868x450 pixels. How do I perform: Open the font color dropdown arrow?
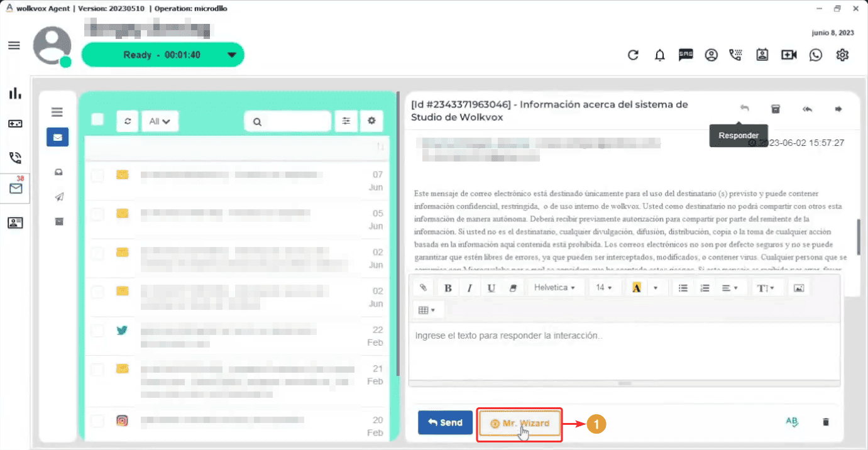(656, 288)
